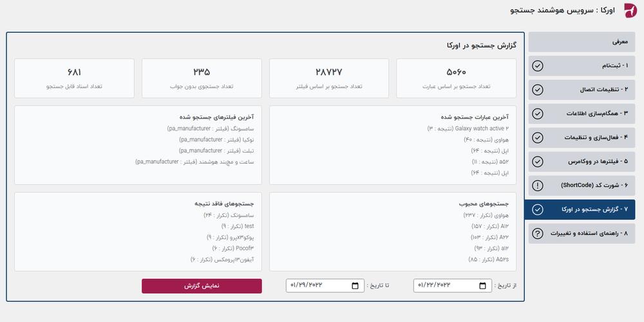Click checkmark icon beside همگام‌سازی اطلاعات step
644x322 pixels.
point(537,114)
